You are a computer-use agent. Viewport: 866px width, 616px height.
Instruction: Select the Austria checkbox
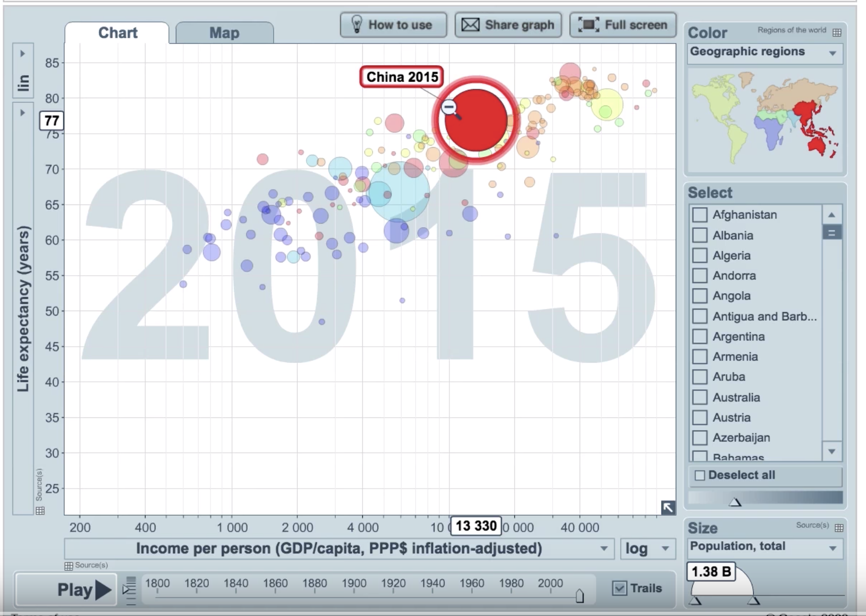(x=700, y=417)
